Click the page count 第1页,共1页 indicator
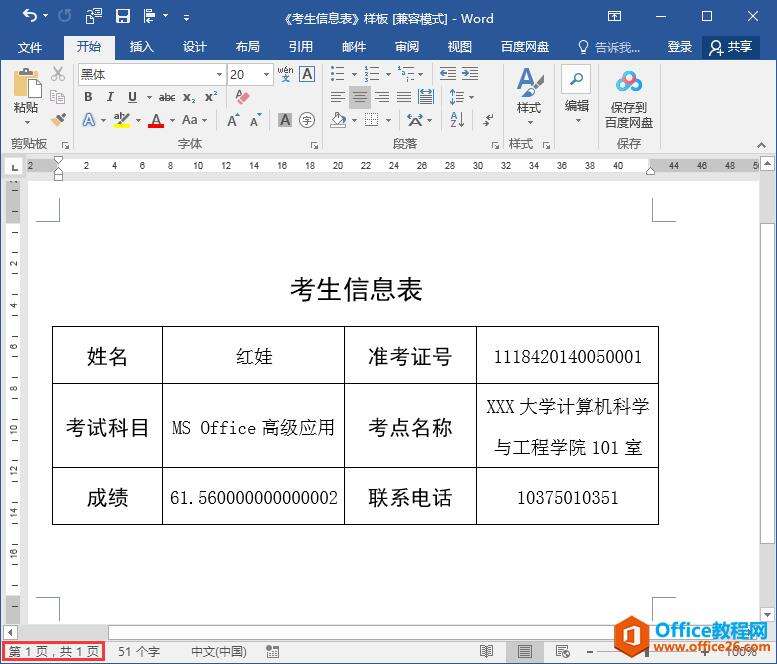The height and width of the screenshot is (664, 777). [x=54, y=651]
